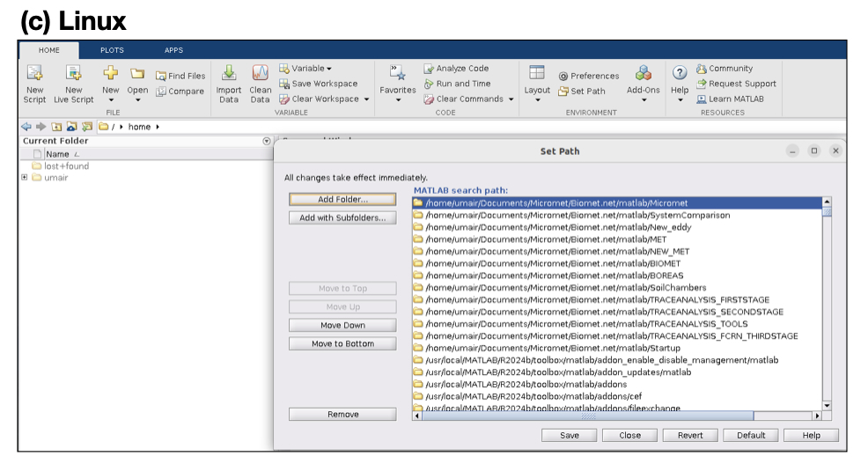
Task: Switch to the HOME tab
Action: click(x=49, y=50)
